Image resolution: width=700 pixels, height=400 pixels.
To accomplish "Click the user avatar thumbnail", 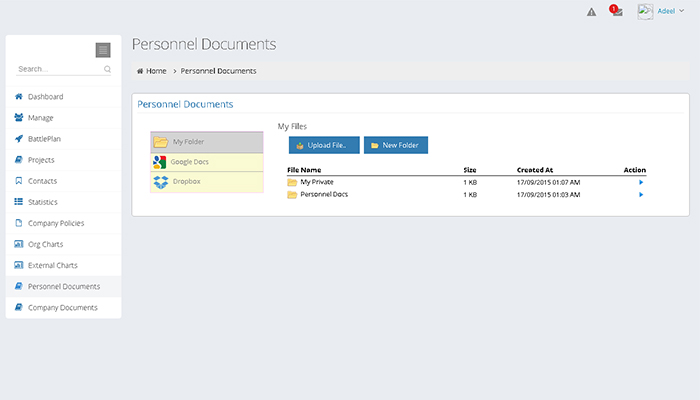I will tap(645, 12).
